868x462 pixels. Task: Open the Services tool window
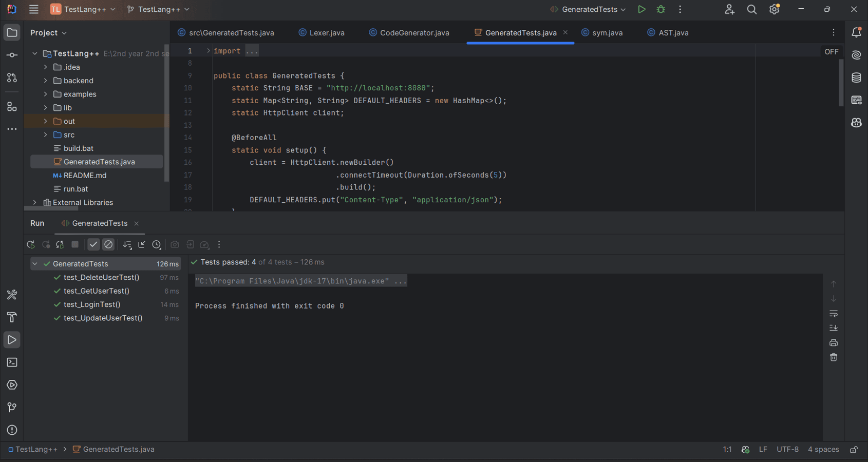pos(12,385)
